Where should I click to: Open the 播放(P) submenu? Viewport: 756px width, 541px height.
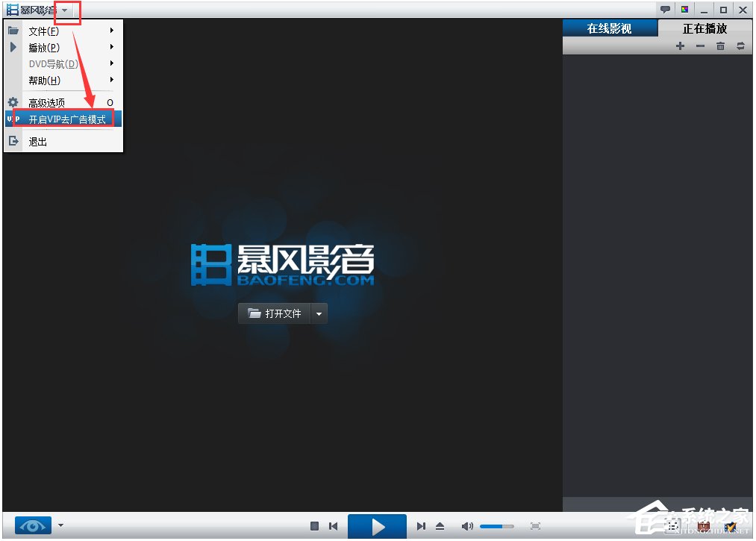[x=63, y=47]
